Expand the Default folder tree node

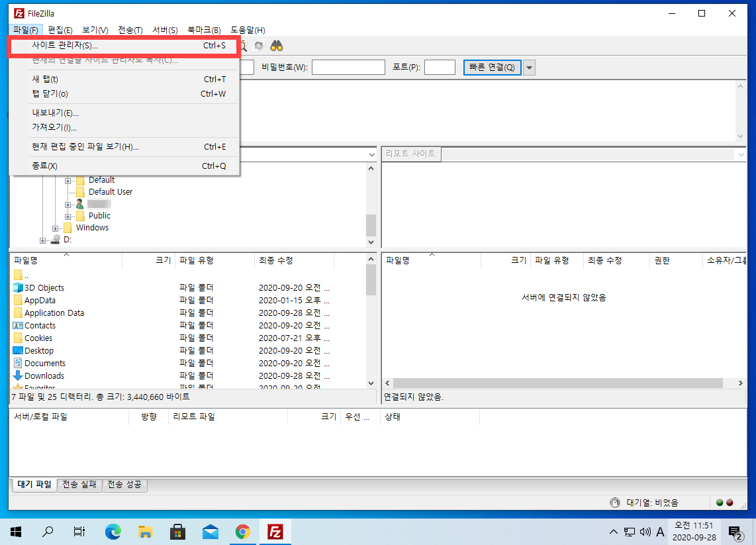pyautogui.click(x=68, y=181)
